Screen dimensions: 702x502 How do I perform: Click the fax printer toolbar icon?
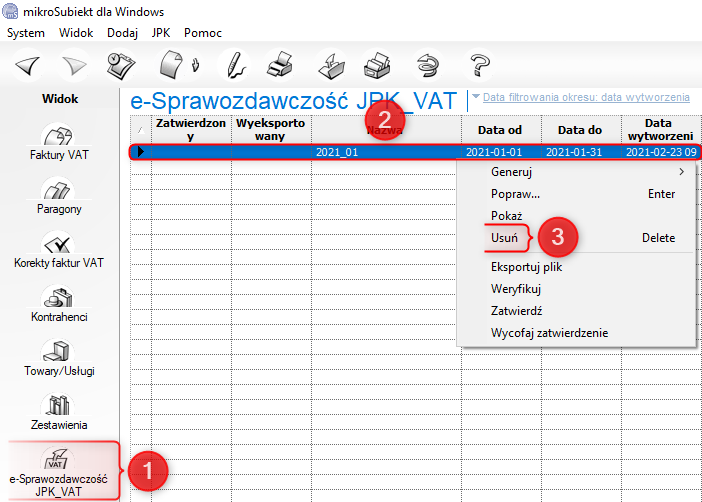coord(377,65)
